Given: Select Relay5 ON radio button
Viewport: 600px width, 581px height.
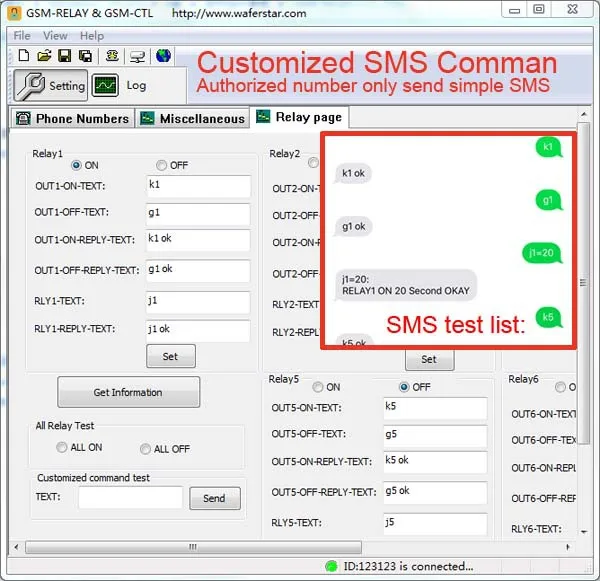Looking at the screenshot, I should pos(318,387).
